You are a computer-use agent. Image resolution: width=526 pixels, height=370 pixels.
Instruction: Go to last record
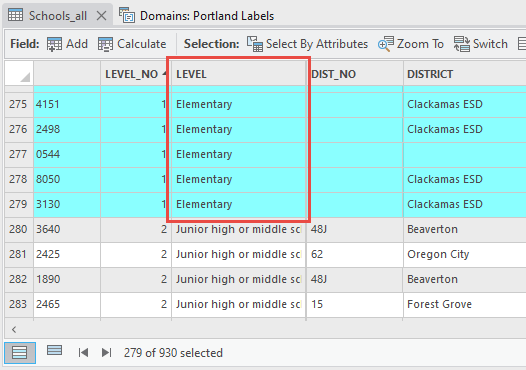(106, 353)
